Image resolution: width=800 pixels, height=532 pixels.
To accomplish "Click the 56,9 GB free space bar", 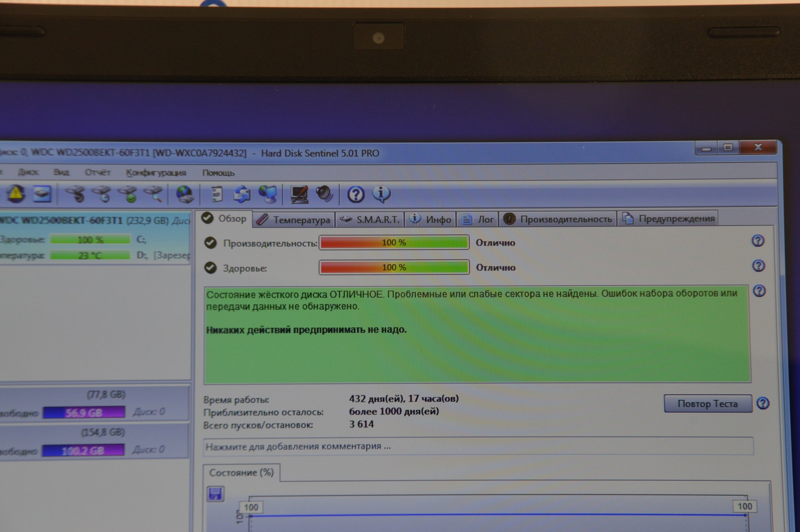I will (x=84, y=412).
